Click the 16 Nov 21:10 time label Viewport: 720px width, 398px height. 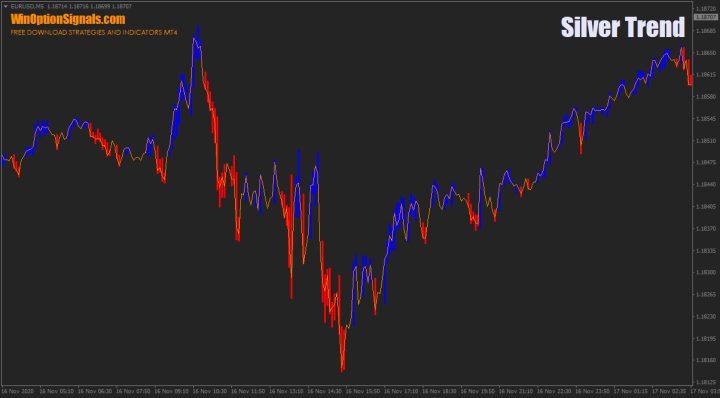516,392
